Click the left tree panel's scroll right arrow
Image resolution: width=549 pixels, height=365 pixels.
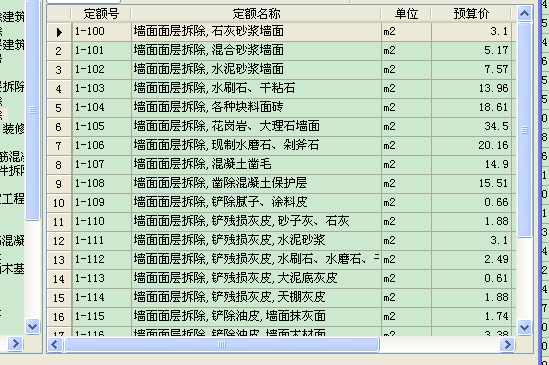[x=15, y=343]
